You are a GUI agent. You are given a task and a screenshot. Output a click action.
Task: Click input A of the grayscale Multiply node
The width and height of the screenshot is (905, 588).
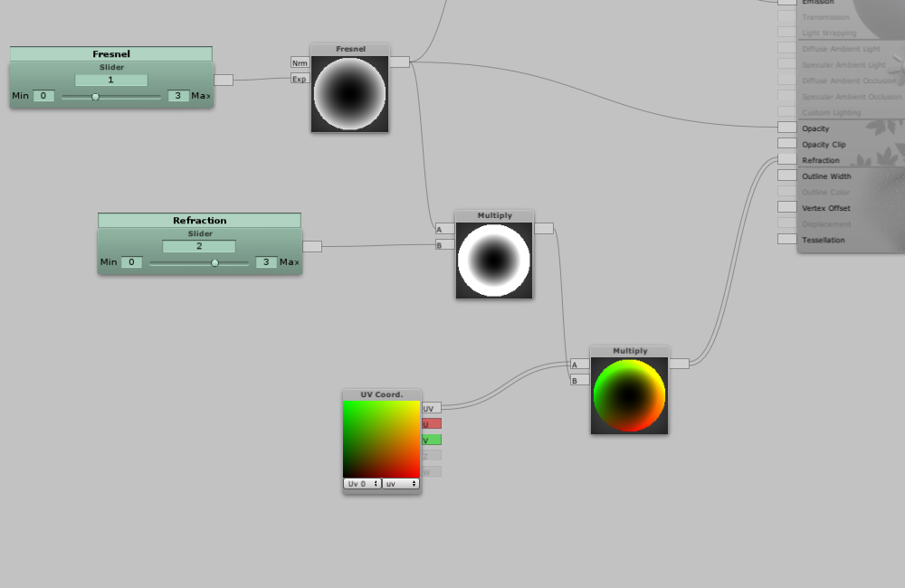click(x=445, y=229)
